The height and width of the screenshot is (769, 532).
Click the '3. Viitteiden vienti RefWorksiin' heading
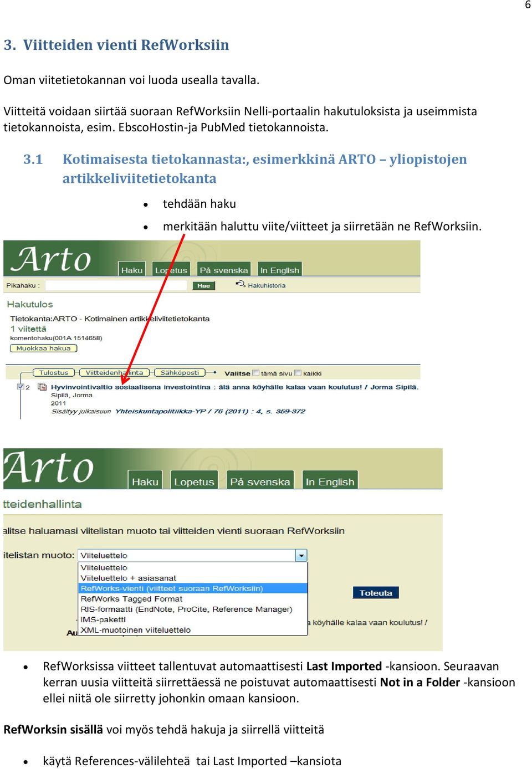click(116, 45)
